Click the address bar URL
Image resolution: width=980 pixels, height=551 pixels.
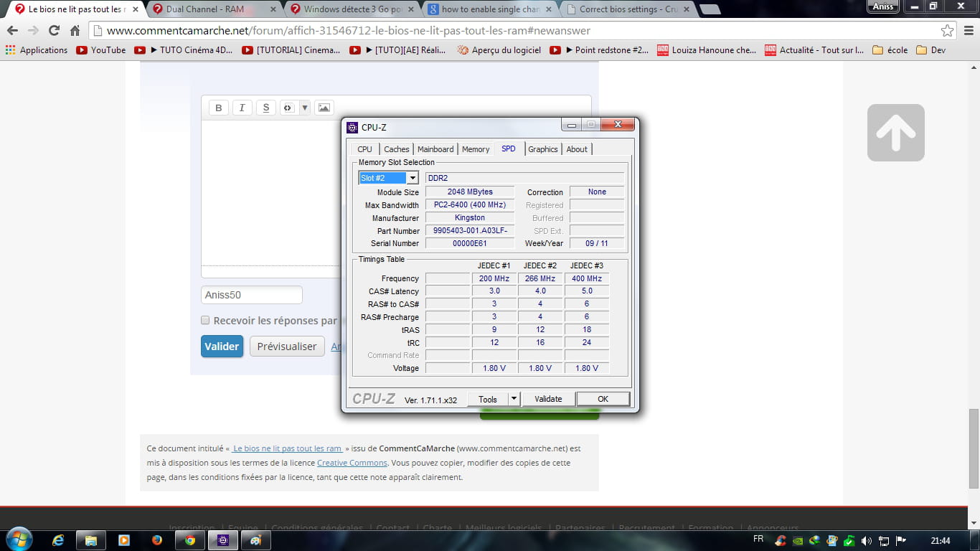tap(349, 31)
